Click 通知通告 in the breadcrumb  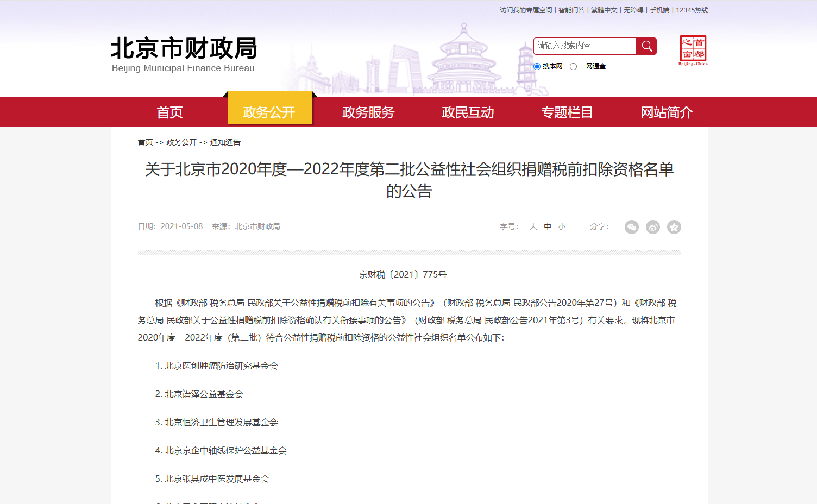tap(225, 142)
